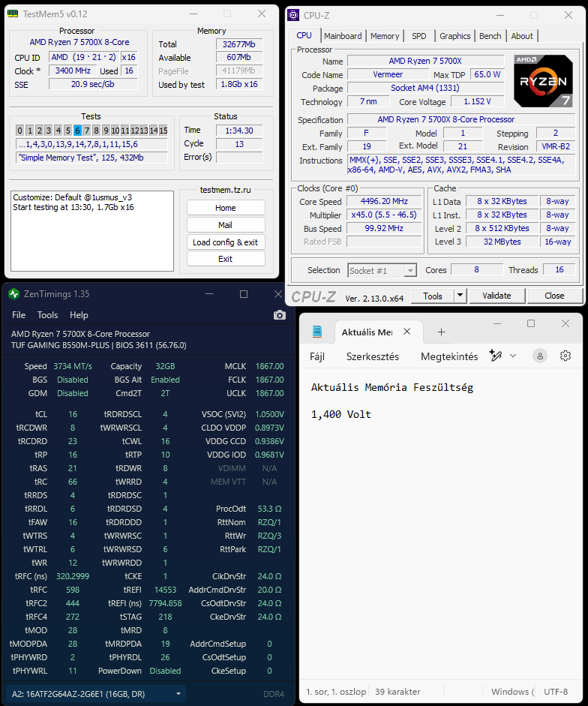Click the TestMem5 log text area
The height and width of the screenshot is (706, 588).
(x=92, y=230)
